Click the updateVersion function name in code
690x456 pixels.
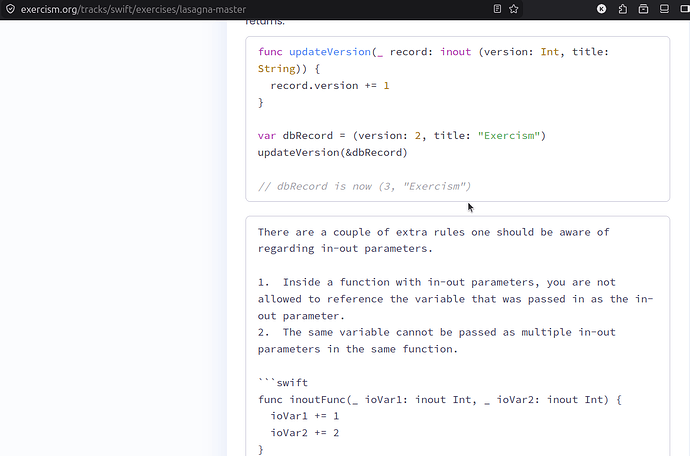330,52
